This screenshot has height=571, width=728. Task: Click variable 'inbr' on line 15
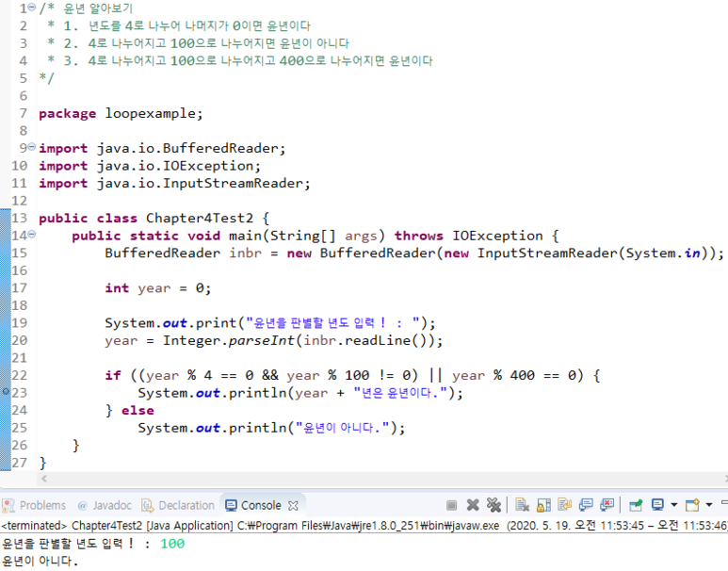coord(245,253)
